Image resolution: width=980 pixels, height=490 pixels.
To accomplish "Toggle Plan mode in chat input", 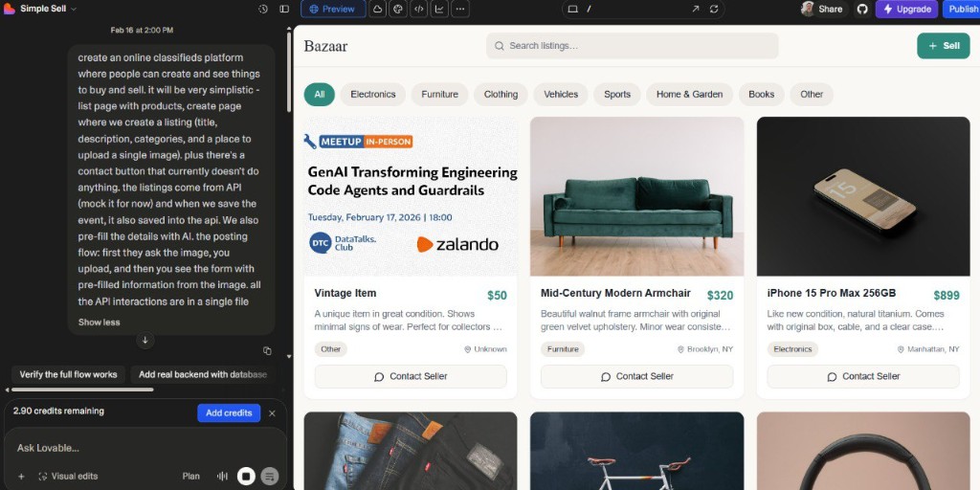I will click(191, 477).
